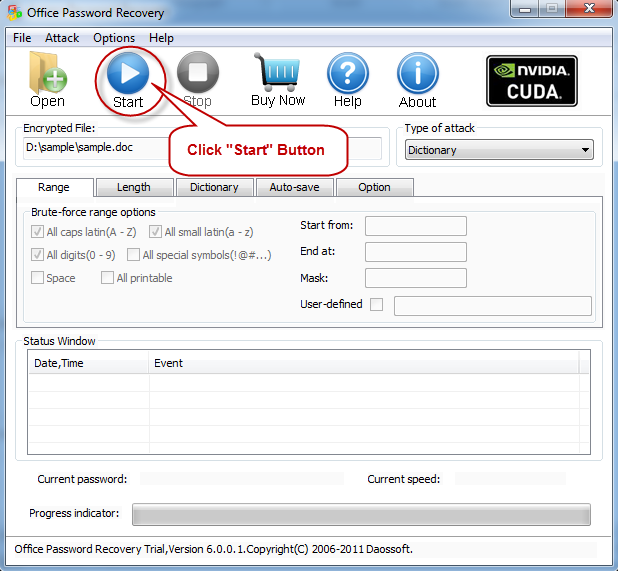Open the Attack menu
The height and width of the screenshot is (571, 618).
tap(62, 38)
